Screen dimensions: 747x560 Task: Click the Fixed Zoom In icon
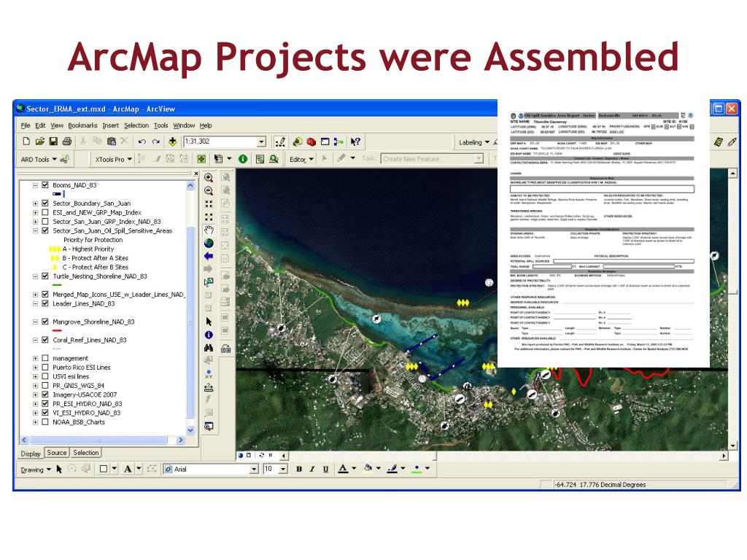click(x=209, y=204)
